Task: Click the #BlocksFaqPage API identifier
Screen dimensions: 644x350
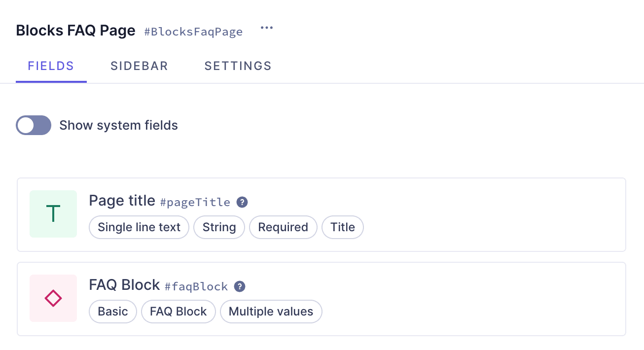Action: click(x=193, y=32)
